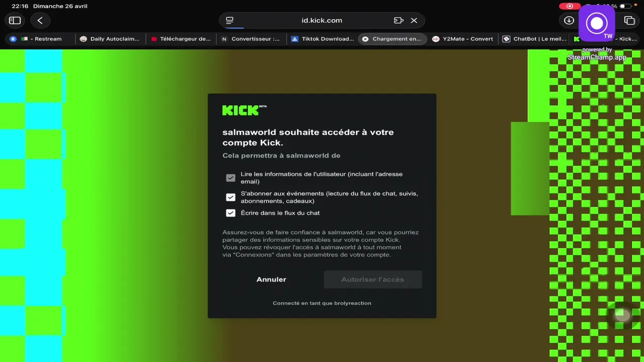Tap the floating AssistiveTouch button
644x362 pixels.
(623, 315)
